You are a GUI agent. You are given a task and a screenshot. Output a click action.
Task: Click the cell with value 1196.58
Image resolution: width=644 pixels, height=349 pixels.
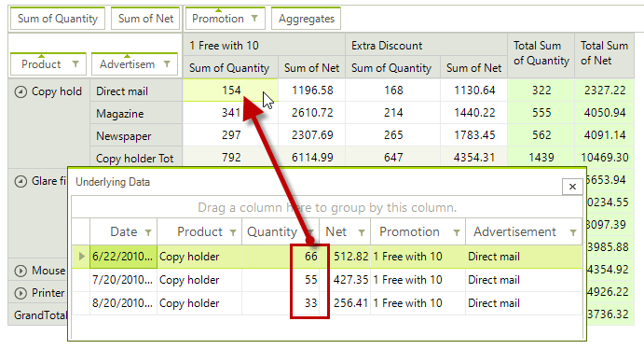coord(311,91)
